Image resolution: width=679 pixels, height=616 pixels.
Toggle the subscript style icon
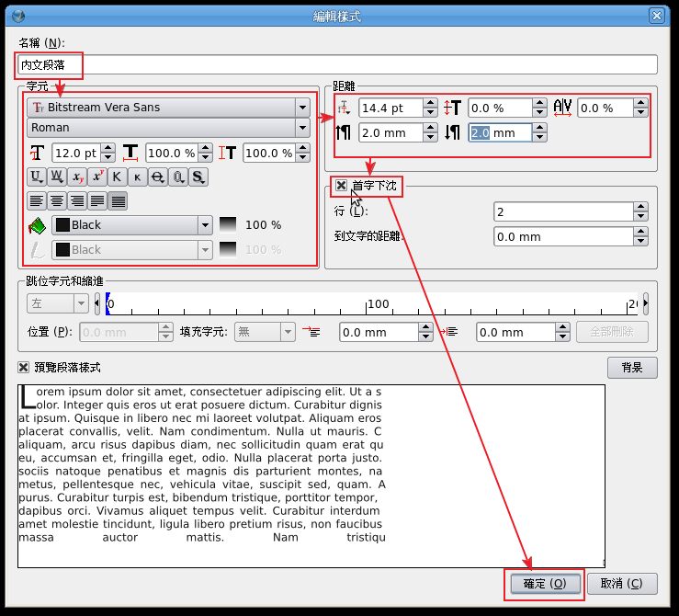(77, 177)
